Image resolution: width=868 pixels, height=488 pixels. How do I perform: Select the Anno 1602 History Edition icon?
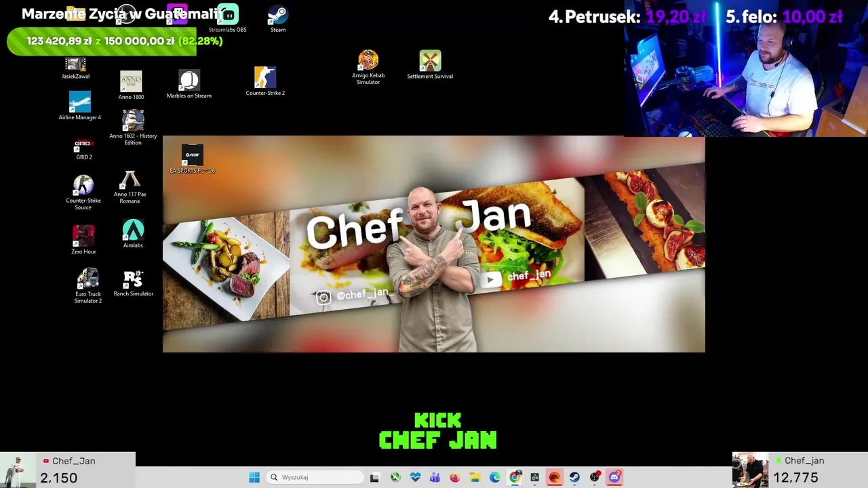tap(133, 127)
